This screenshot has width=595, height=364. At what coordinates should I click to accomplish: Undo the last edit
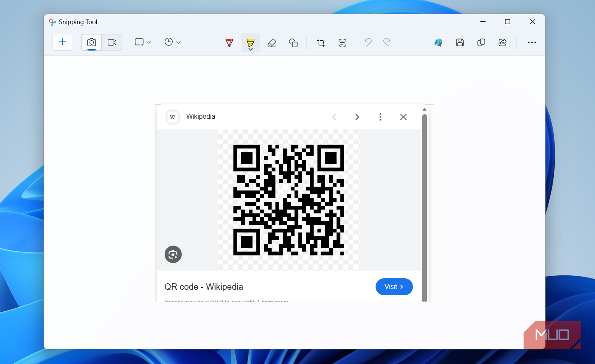click(368, 42)
